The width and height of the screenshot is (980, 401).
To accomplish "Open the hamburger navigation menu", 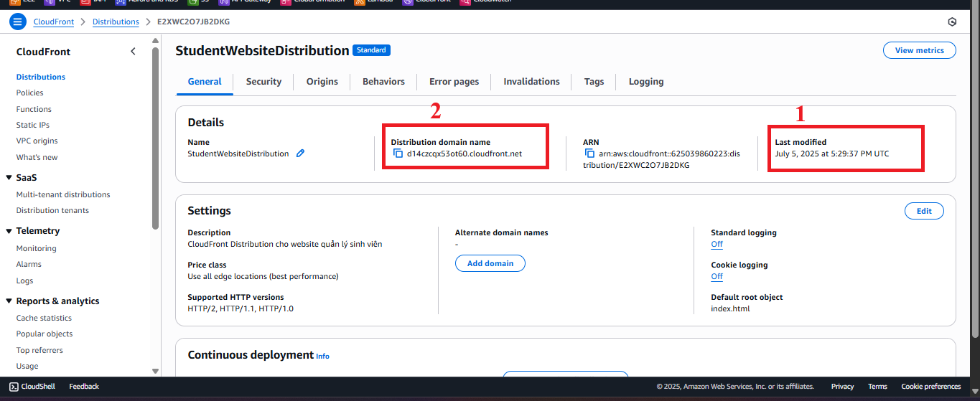I will [18, 22].
